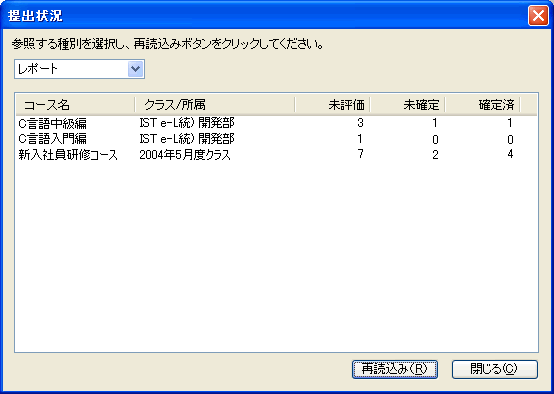Sort by 確定済 column header
Screen dimensions: 554x394
(x=482, y=105)
